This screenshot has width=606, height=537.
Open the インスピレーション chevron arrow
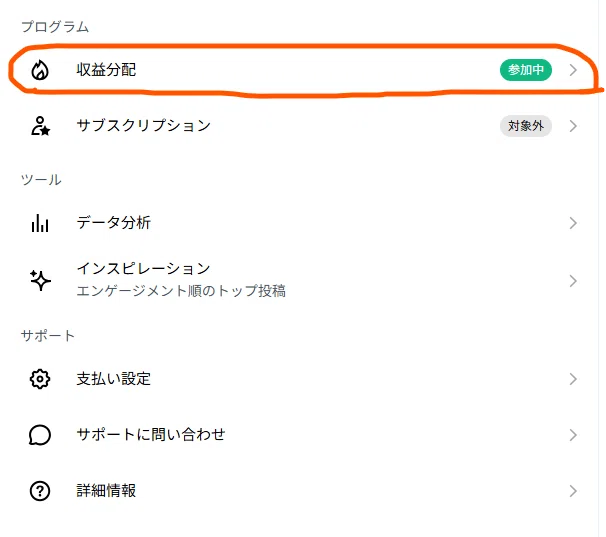573,281
